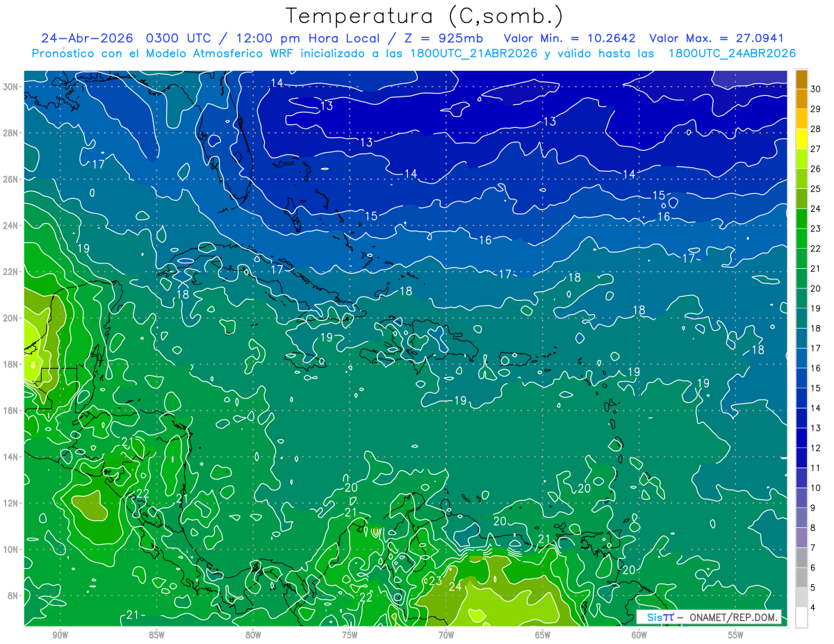The width and height of the screenshot is (834, 644).
Task: Click the 70W longitude axis label
Action: pyautogui.click(x=446, y=635)
